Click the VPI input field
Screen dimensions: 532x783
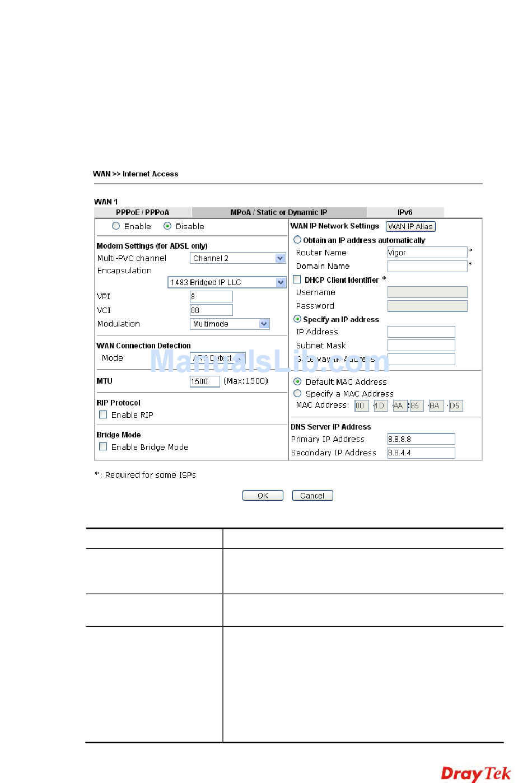pyautogui.click(x=211, y=296)
